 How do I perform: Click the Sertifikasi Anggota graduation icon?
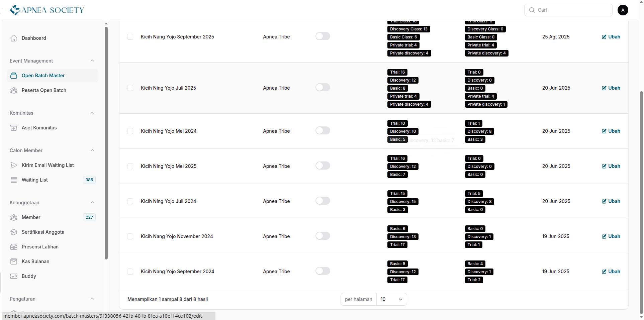point(14,232)
